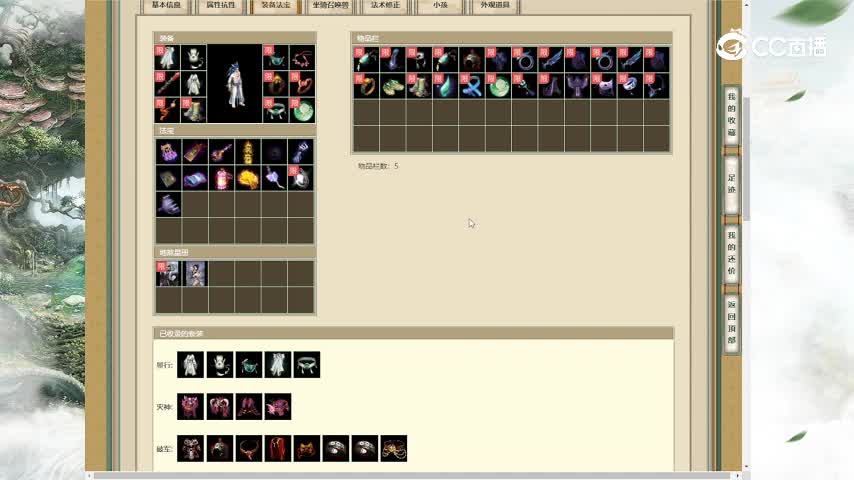Select the red necklace in 破军 suit row
The height and width of the screenshot is (480, 854).
[249, 448]
